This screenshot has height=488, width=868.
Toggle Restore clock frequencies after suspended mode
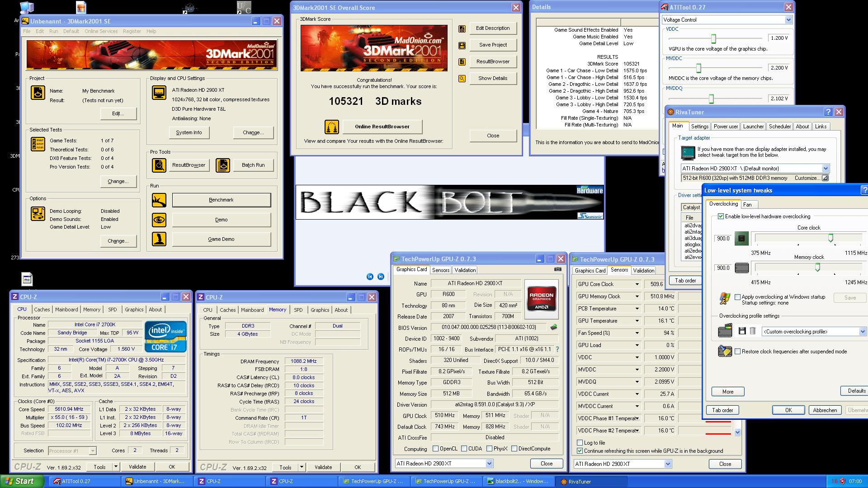click(x=738, y=352)
